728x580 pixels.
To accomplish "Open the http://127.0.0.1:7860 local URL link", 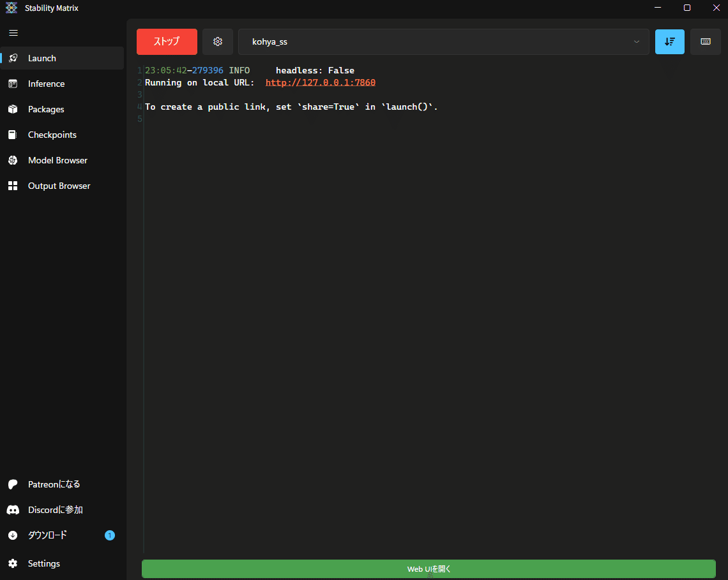I will 321,82.
